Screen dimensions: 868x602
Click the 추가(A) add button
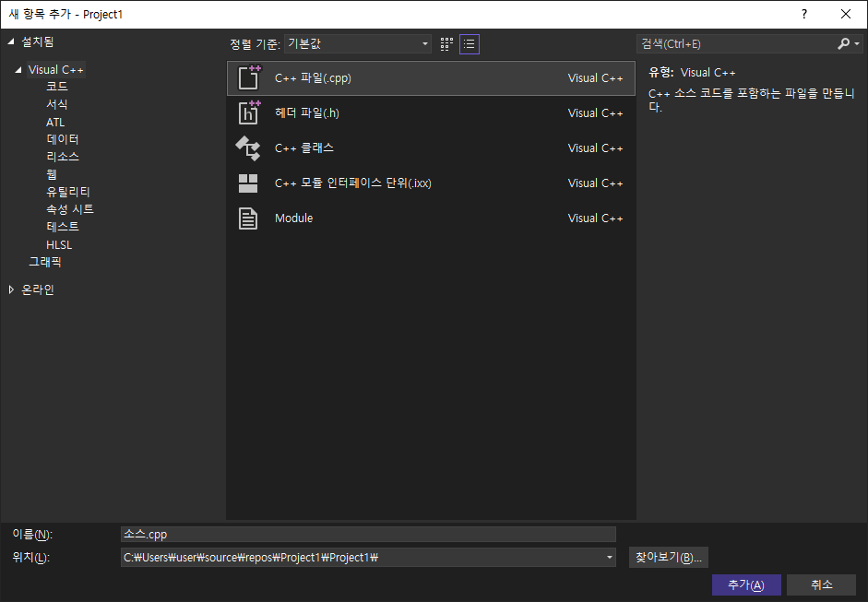(746, 584)
